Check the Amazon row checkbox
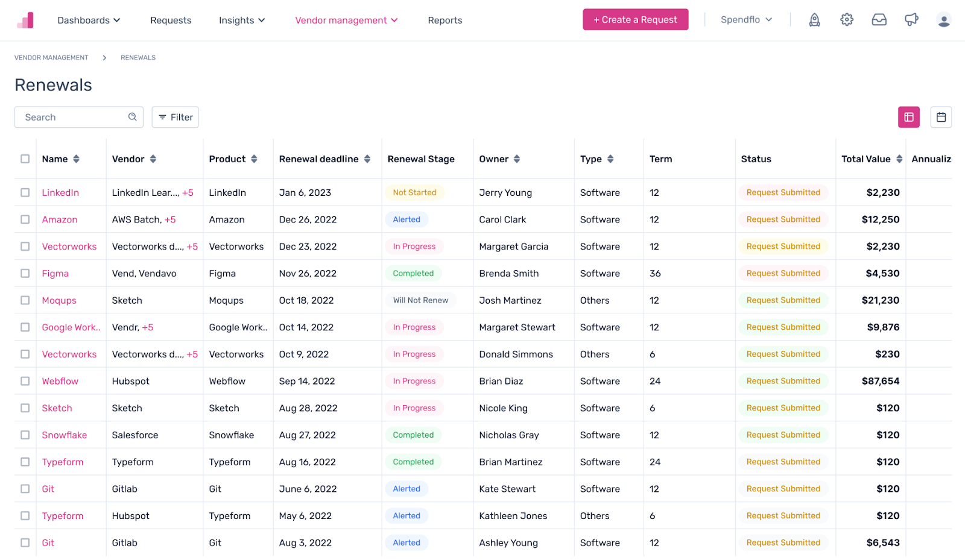965x560 pixels. tap(25, 219)
